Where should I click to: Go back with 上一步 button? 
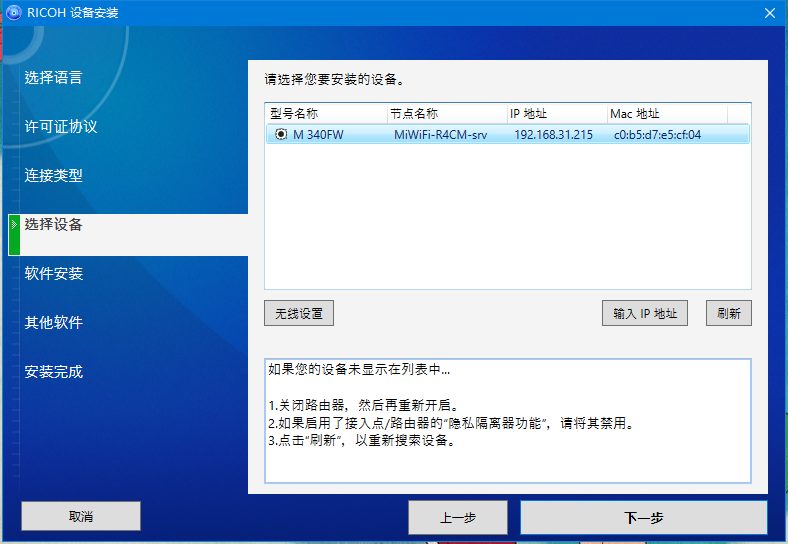click(x=458, y=517)
